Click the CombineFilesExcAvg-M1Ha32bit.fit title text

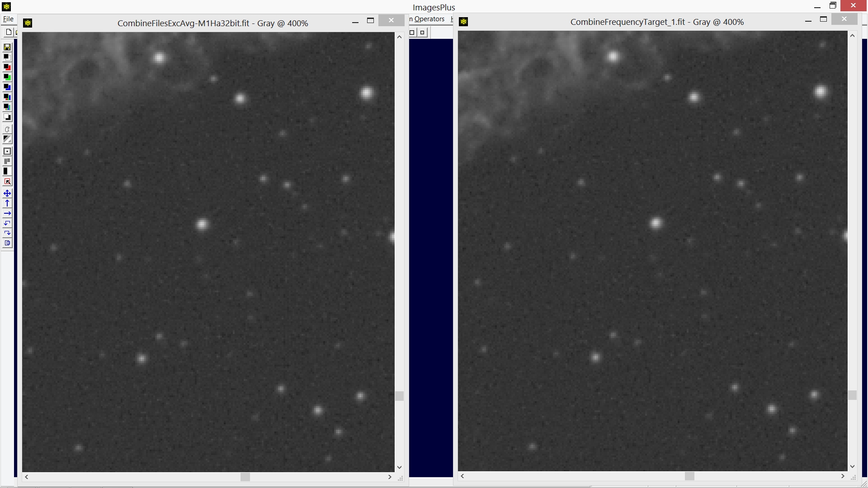[x=213, y=23]
